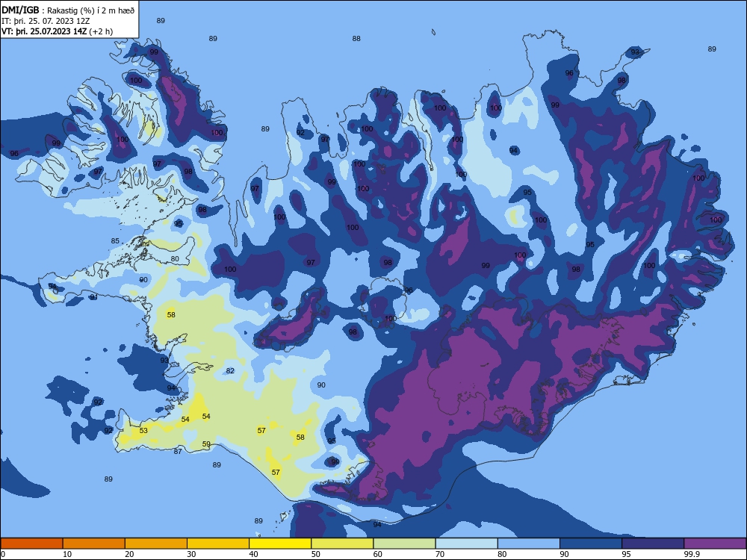Click the '60' legend tick label

pos(378,554)
